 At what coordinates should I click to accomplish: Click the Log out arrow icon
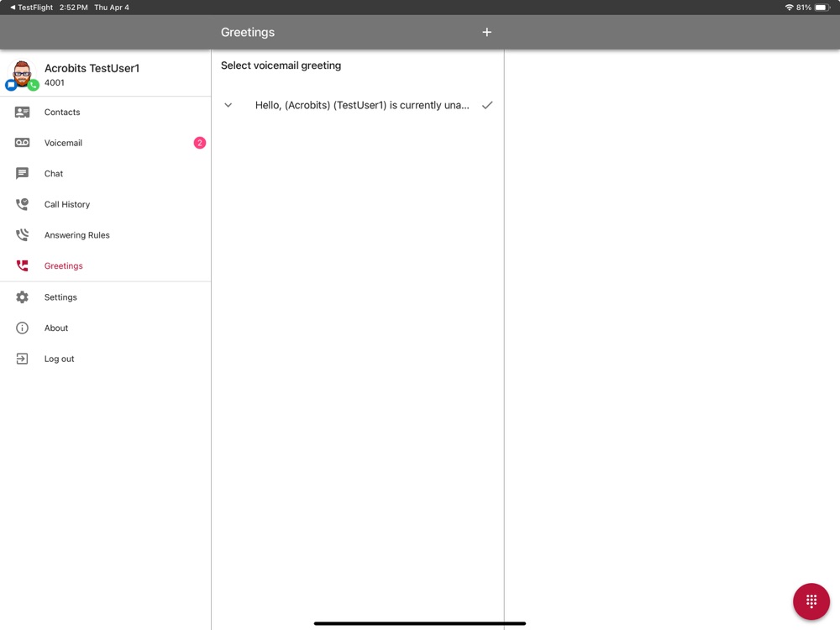click(22, 359)
